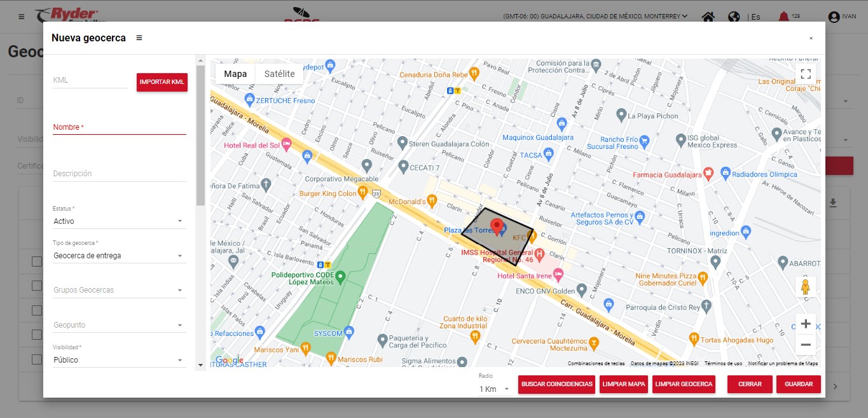
Task: Open the notifications bell icon
Action: (x=783, y=17)
